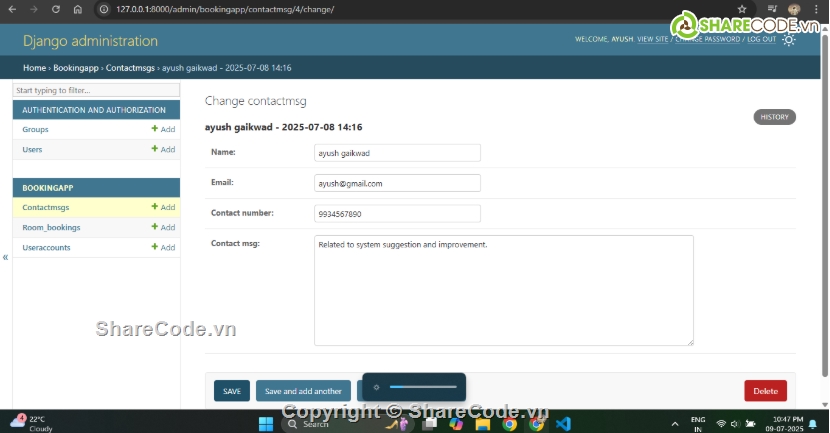Screen dimensions: 830x433
Task: Open the Bookingapp section header
Action: pyautogui.click(x=48, y=188)
